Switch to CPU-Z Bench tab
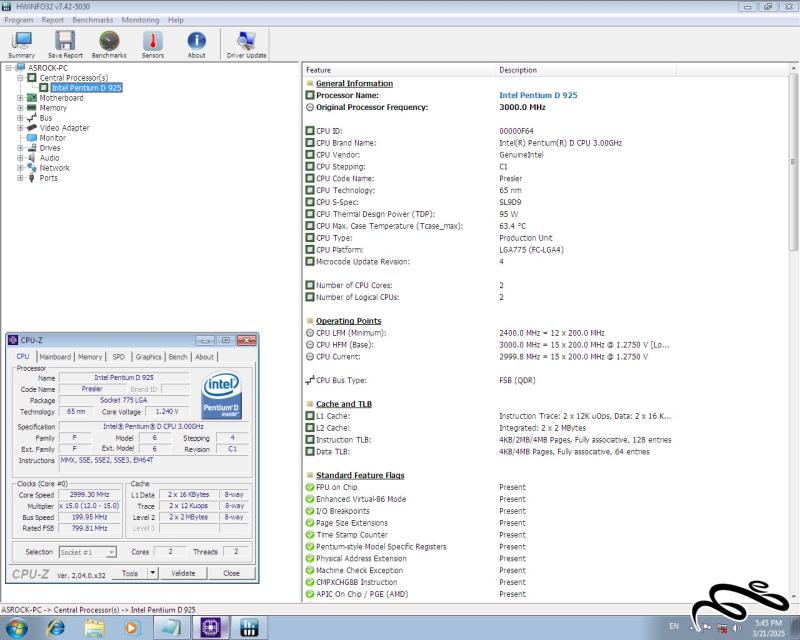800x640 pixels. pos(178,357)
